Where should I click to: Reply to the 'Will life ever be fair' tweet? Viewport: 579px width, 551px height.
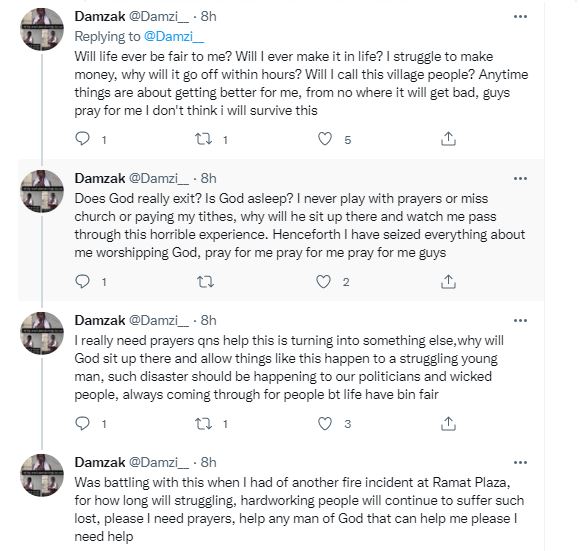tap(82, 139)
